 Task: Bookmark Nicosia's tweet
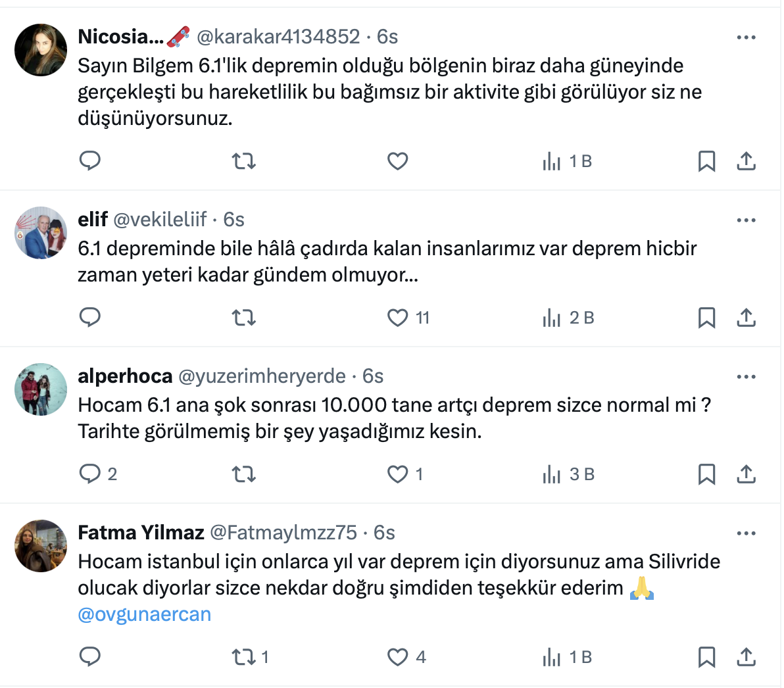tap(706, 161)
